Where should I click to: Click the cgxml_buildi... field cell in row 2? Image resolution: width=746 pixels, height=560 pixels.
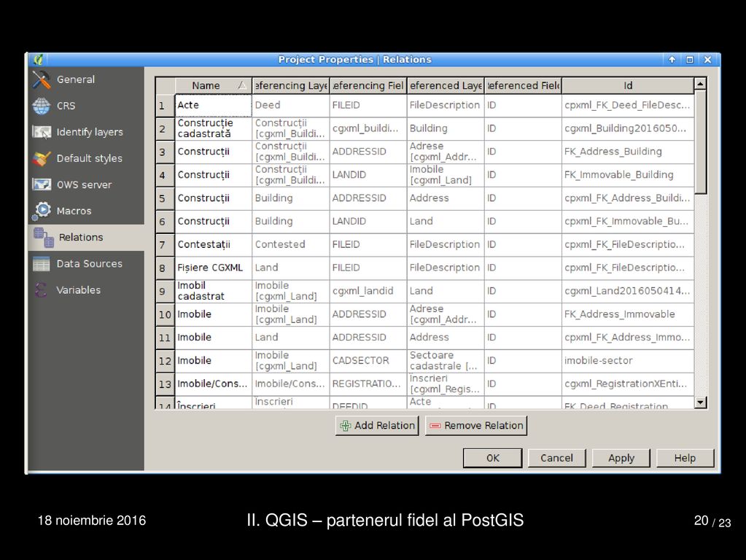click(x=368, y=128)
